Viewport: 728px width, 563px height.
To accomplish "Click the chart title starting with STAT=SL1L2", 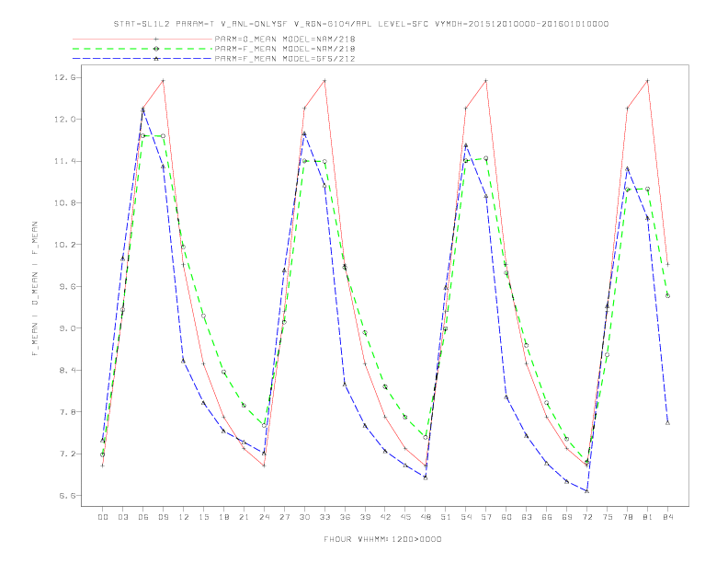I will pyautogui.click(x=360, y=24).
